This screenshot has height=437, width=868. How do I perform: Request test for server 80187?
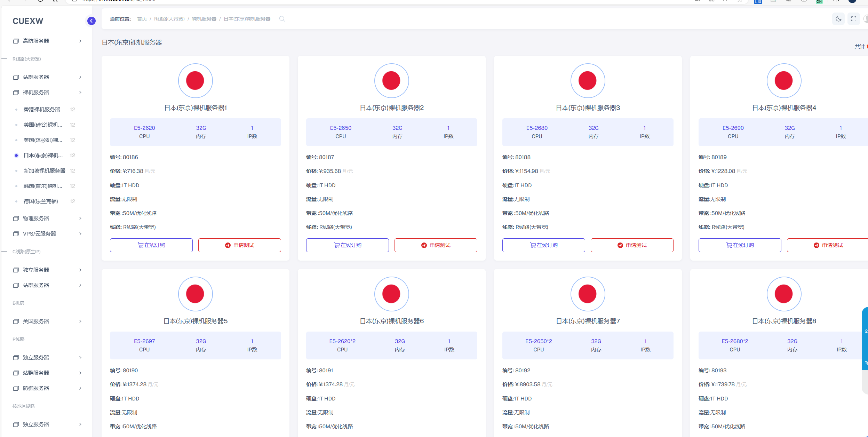click(436, 245)
